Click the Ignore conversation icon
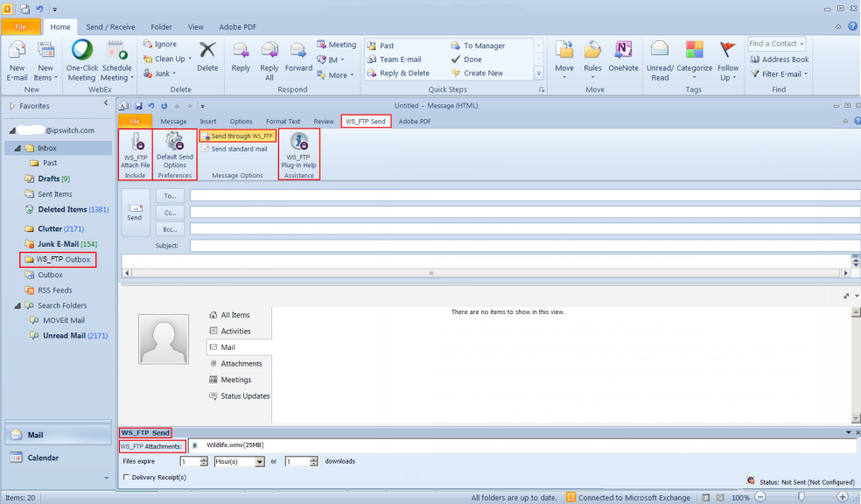 click(147, 44)
